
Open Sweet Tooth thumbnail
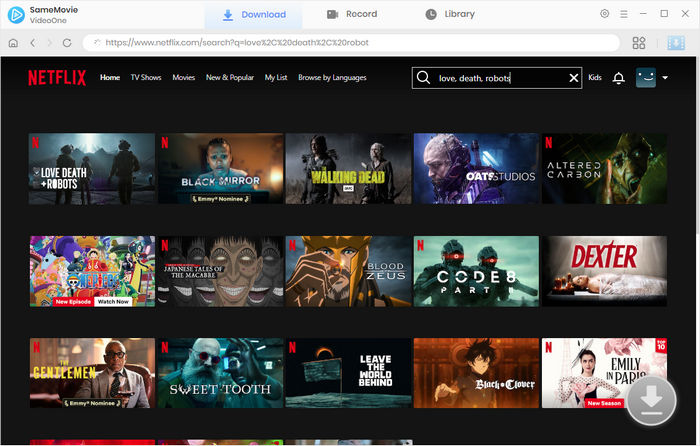click(221, 373)
